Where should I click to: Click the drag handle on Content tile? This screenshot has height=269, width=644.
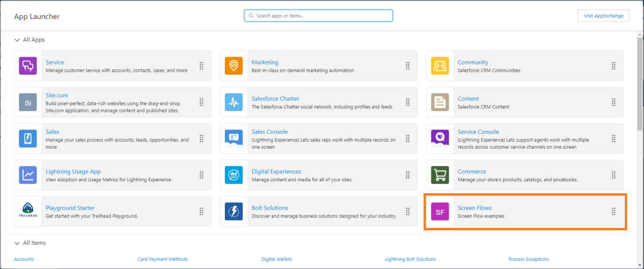614,102
